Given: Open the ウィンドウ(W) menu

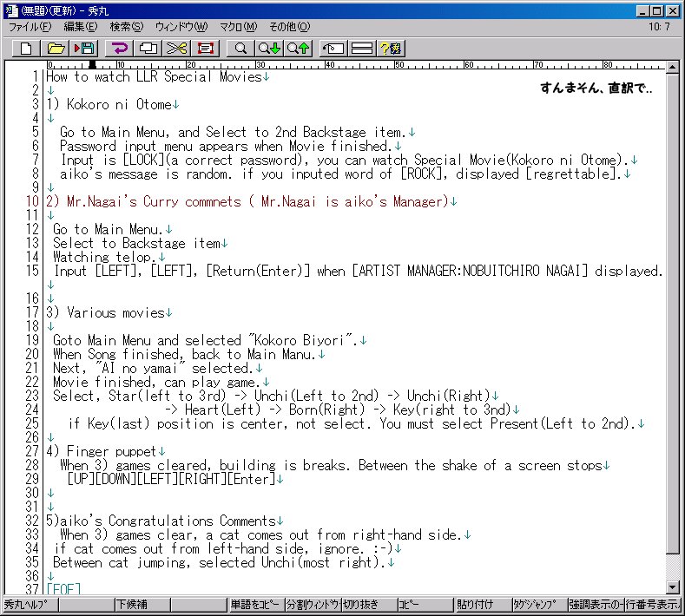Looking at the screenshot, I should point(181,27).
